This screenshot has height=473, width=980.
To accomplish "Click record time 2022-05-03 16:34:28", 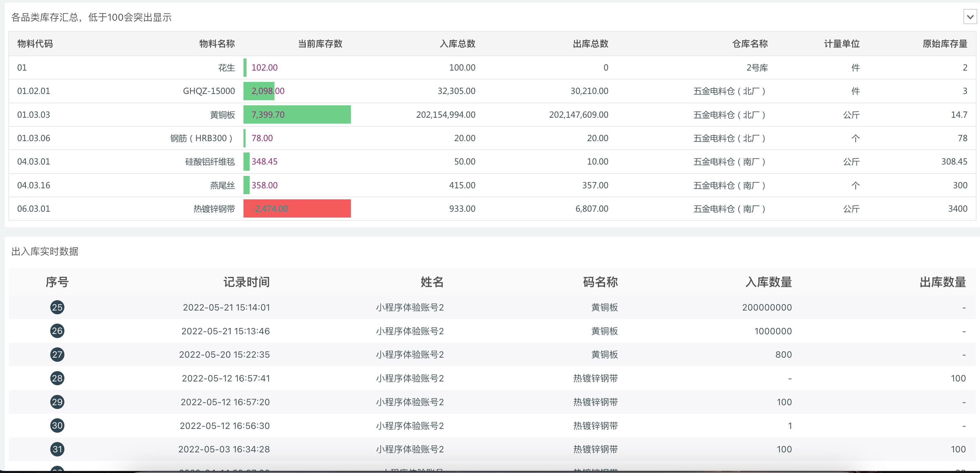I will point(224,449).
